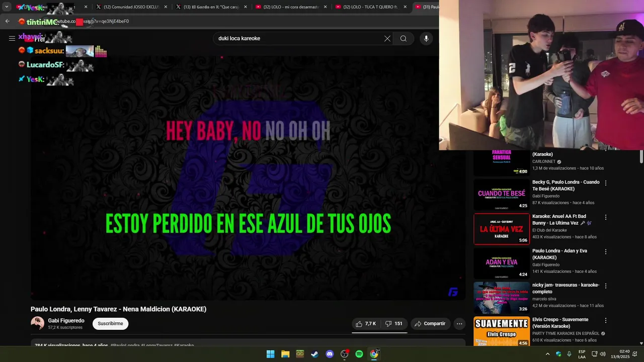This screenshot has width=644, height=362.
Task: Click the karaoke video player area
Action: pyautogui.click(x=248, y=177)
